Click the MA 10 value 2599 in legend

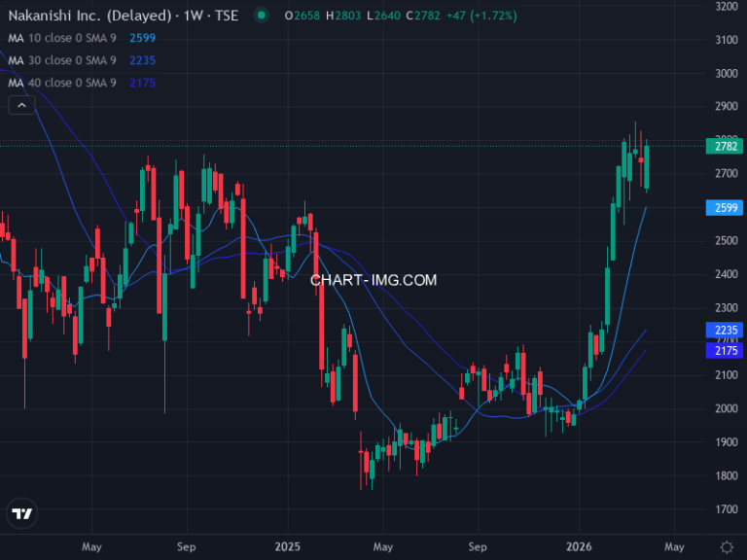[142, 38]
